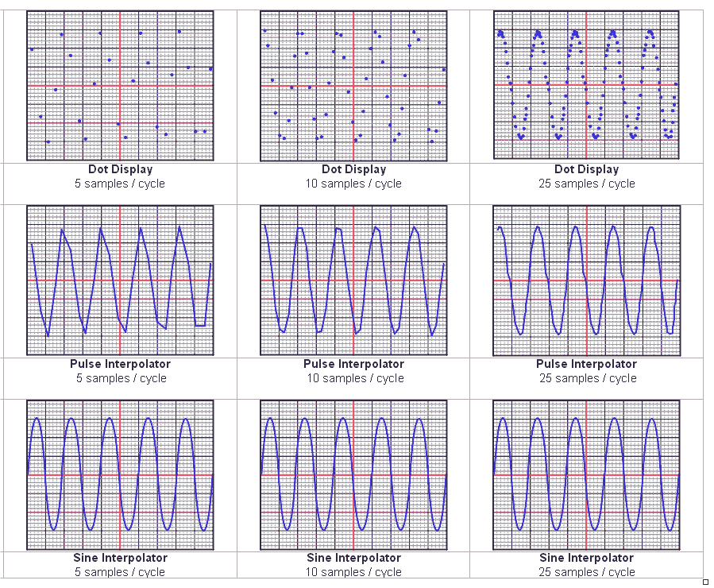Viewport: 714px width, 588px height.
Task: Select "5 samples / cycle" text under Dot Display
Action: coord(120,184)
